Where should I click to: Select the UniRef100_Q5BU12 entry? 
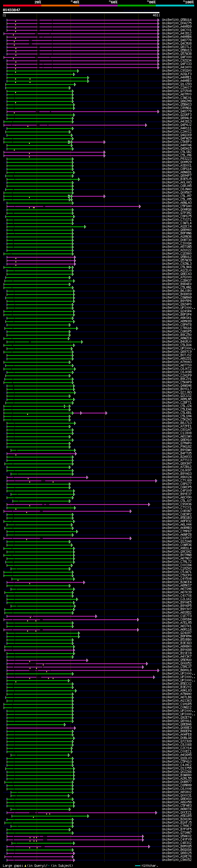(x=177, y=257)
